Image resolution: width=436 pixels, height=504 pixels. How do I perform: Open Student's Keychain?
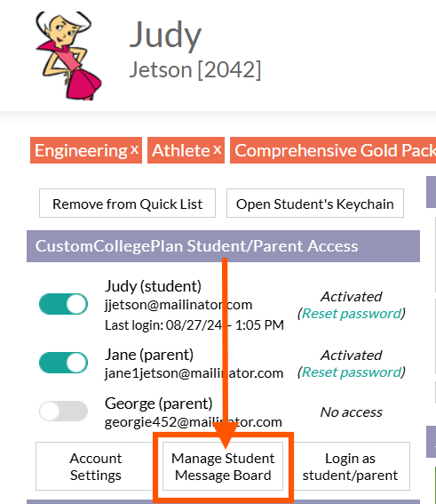(315, 204)
